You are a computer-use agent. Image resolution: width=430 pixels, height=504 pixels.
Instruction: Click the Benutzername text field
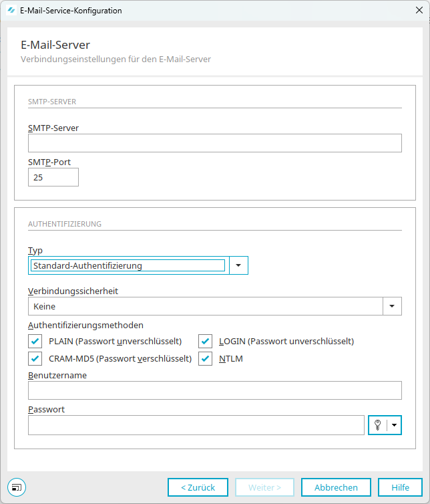215,390
